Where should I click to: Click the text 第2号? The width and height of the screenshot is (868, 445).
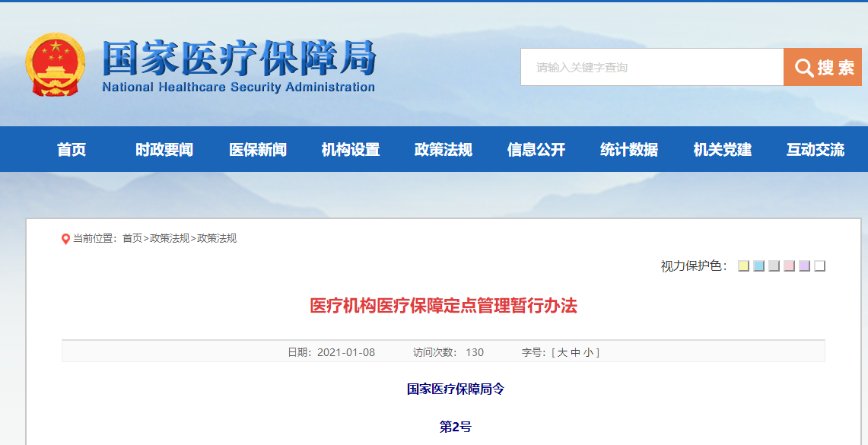pos(456,427)
